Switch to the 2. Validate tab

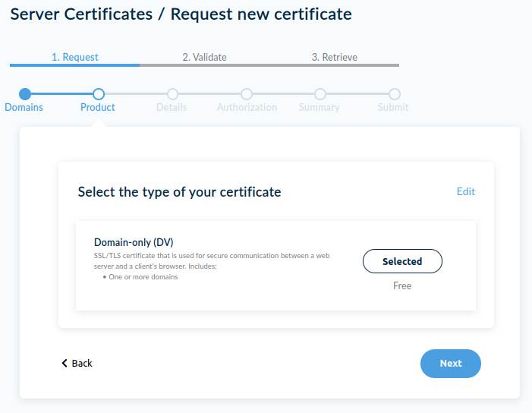click(204, 57)
